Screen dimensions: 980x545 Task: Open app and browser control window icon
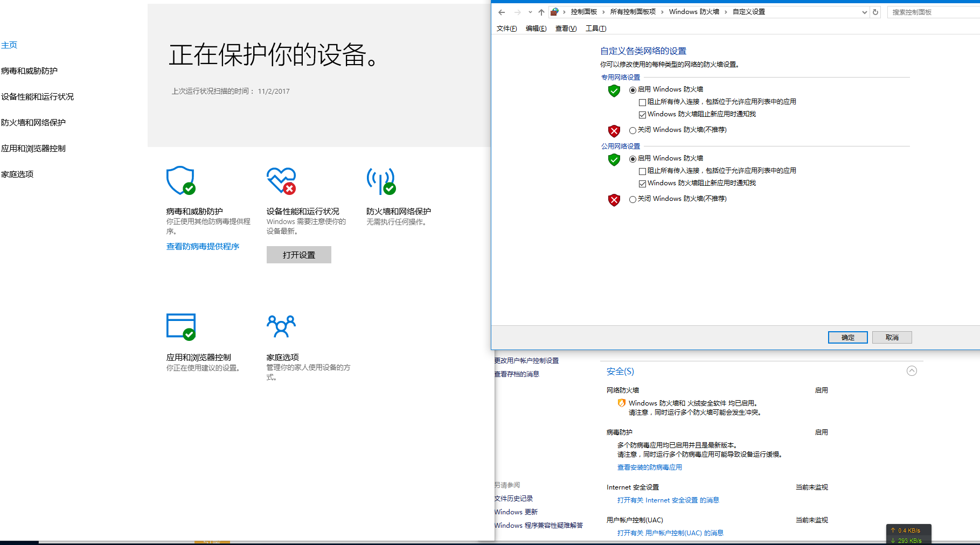coord(181,327)
